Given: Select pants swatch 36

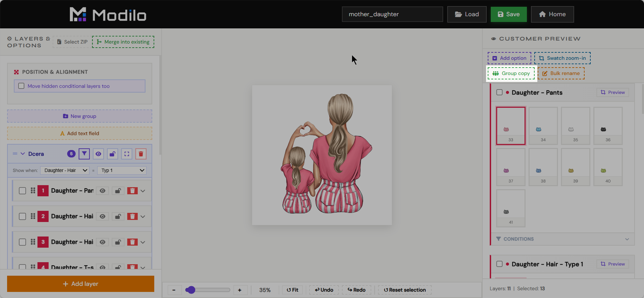Looking at the screenshot, I should [x=608, y=126].
